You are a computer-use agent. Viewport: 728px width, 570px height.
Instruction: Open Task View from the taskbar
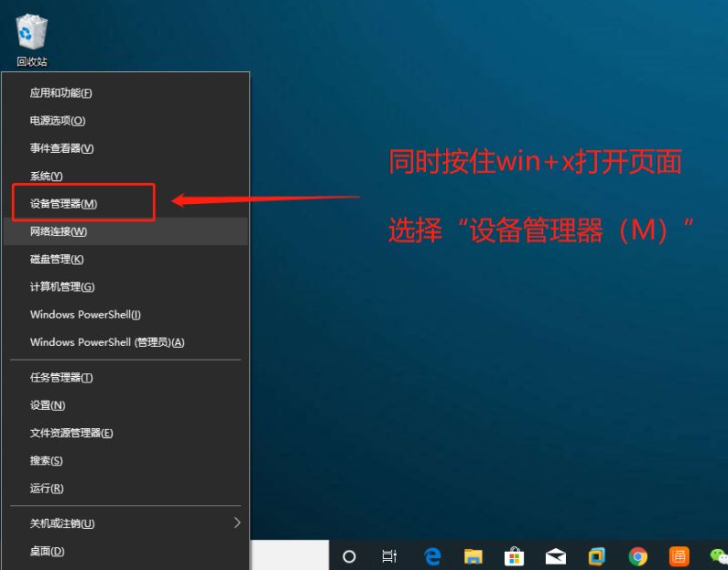point(389,556)
